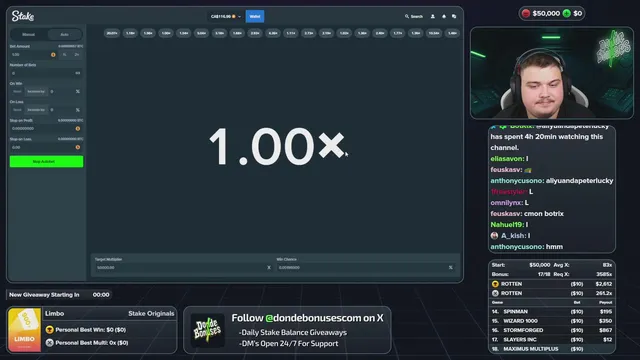This screenshot has height=360, width=640.
Task: Click the green Stop Autobet button
Action: 47,162
